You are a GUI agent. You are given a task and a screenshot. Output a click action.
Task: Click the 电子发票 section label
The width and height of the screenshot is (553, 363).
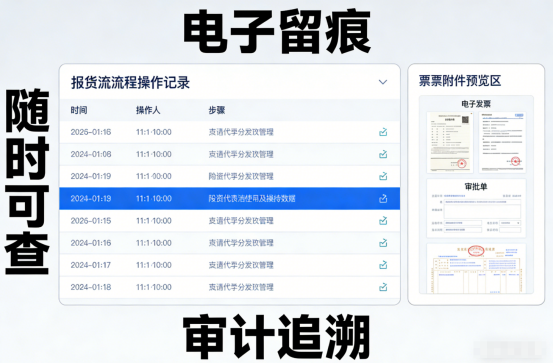[476, 104]
